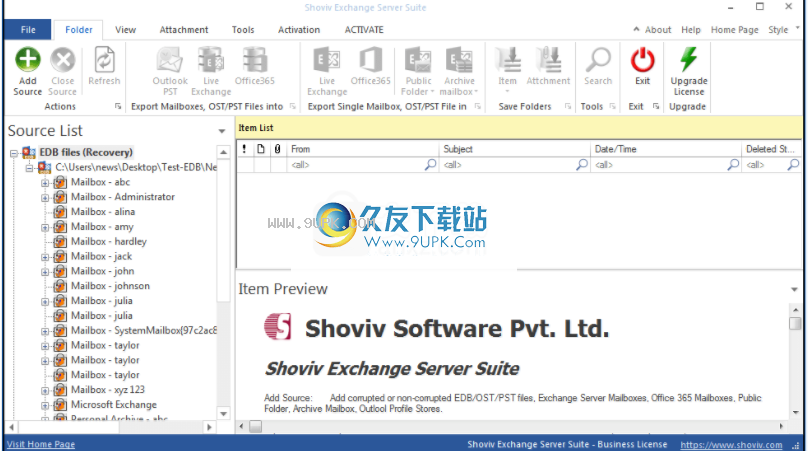The width and height of the screenshot is (808, 451).
Task: Expand the Mailbox - john node
Action: (x=45, y=272)
